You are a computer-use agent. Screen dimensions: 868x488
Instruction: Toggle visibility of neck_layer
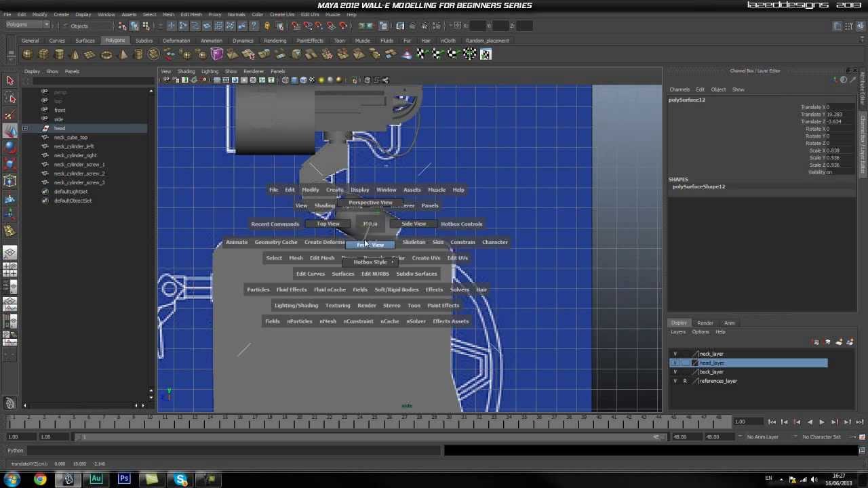pyautogui.click(x=675, y=354)
